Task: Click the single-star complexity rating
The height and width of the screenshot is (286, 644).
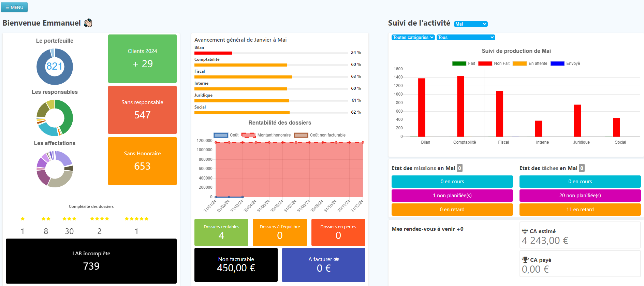Action: click(x=23, y=219)
